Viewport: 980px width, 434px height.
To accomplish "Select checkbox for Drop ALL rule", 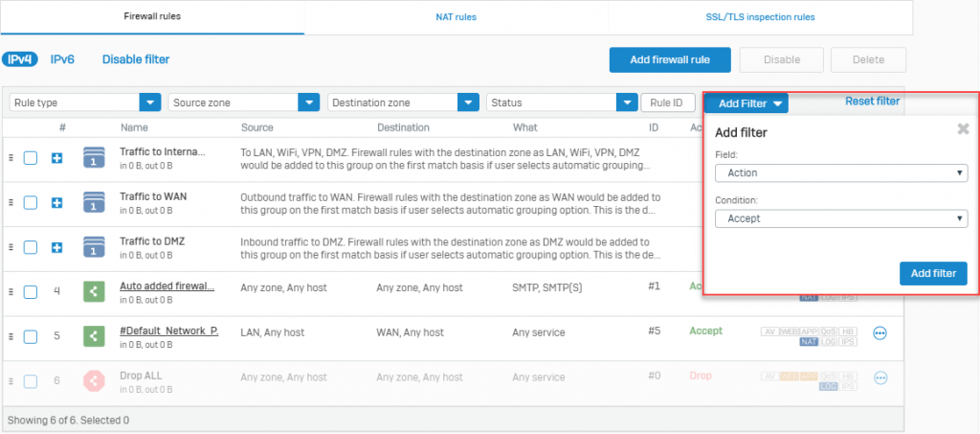I will [31, 381].
